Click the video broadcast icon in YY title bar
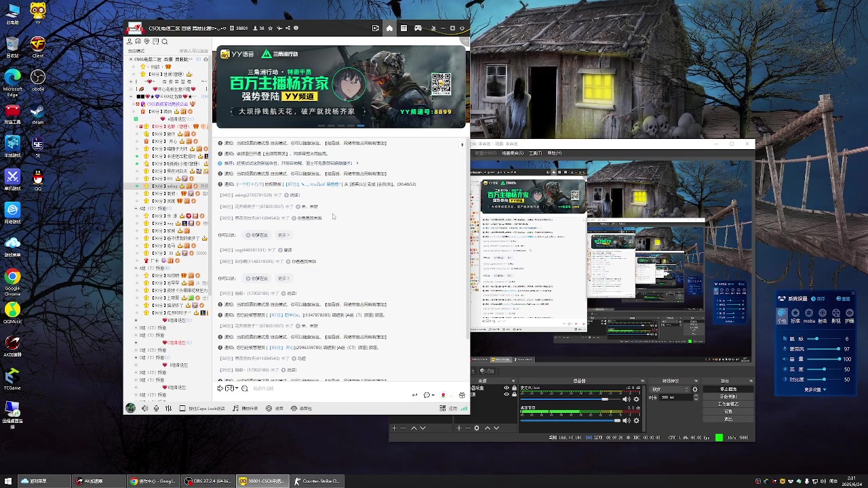This screenshot has height=488, width=868. click(376, 28)
